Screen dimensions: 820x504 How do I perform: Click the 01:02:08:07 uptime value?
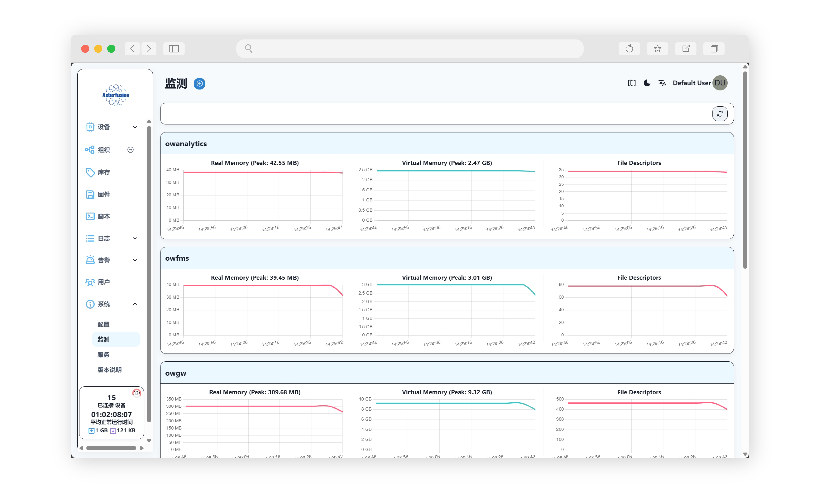111,414
